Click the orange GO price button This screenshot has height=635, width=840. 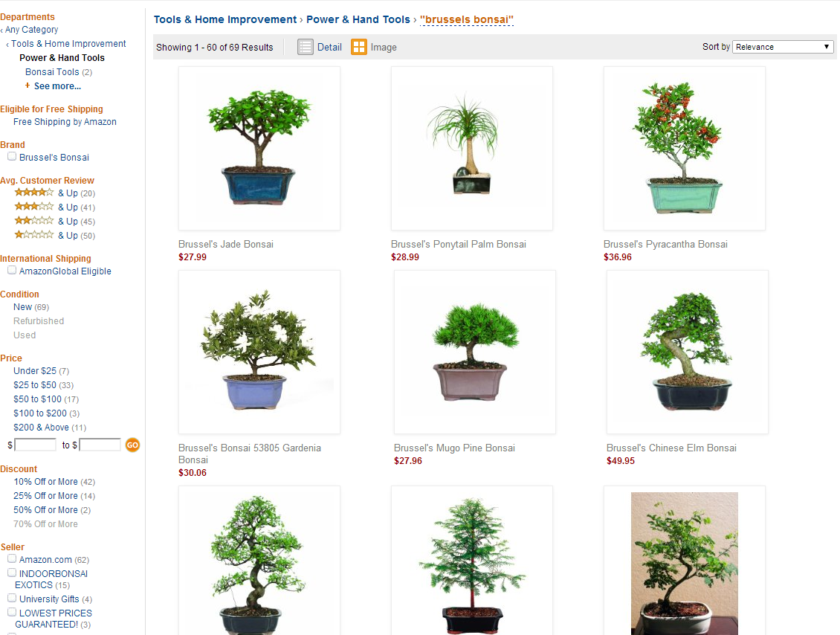[132, 445]
